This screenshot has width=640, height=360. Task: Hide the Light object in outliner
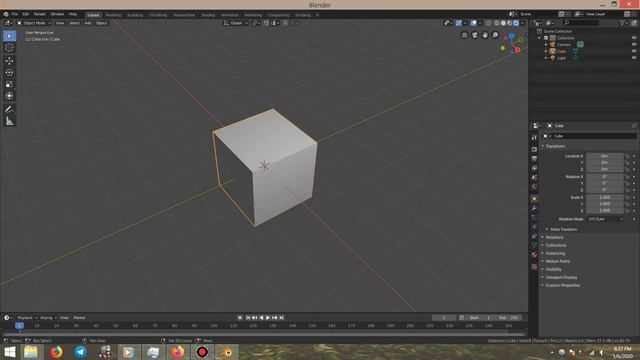[634, 58]
